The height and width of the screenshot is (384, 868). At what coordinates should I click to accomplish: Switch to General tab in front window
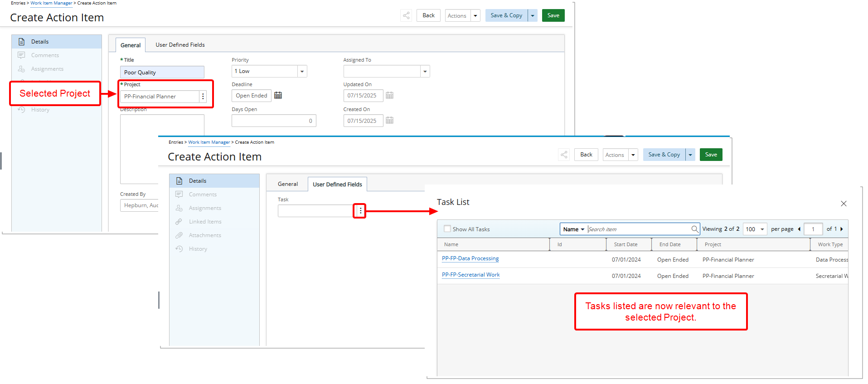(x=288, y=184)
